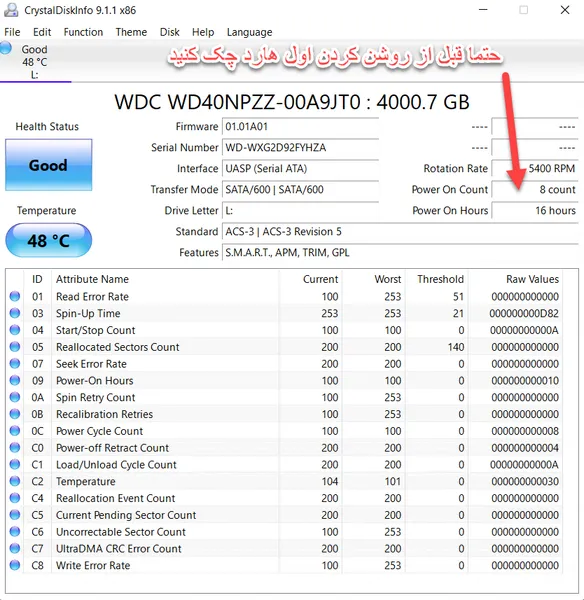Select the Temperature attribute name in row C2
Screen dimensions: 584x600
[85, 482]
